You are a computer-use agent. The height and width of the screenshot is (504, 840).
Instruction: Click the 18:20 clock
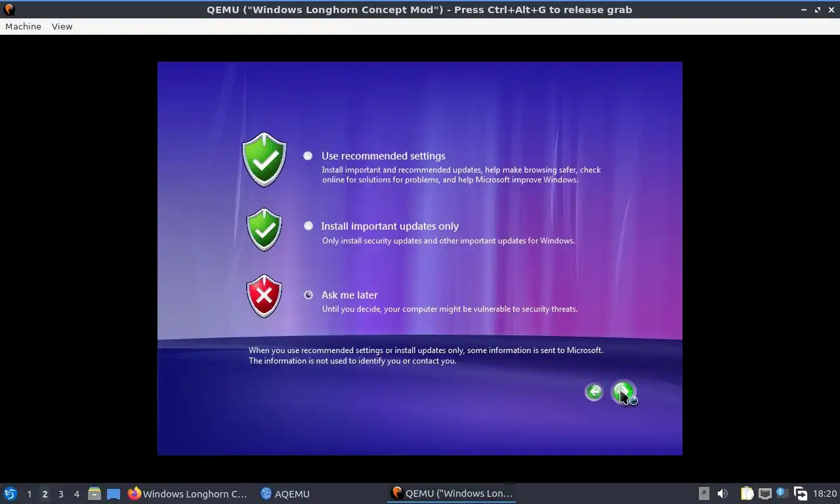[x=825, y=493]
